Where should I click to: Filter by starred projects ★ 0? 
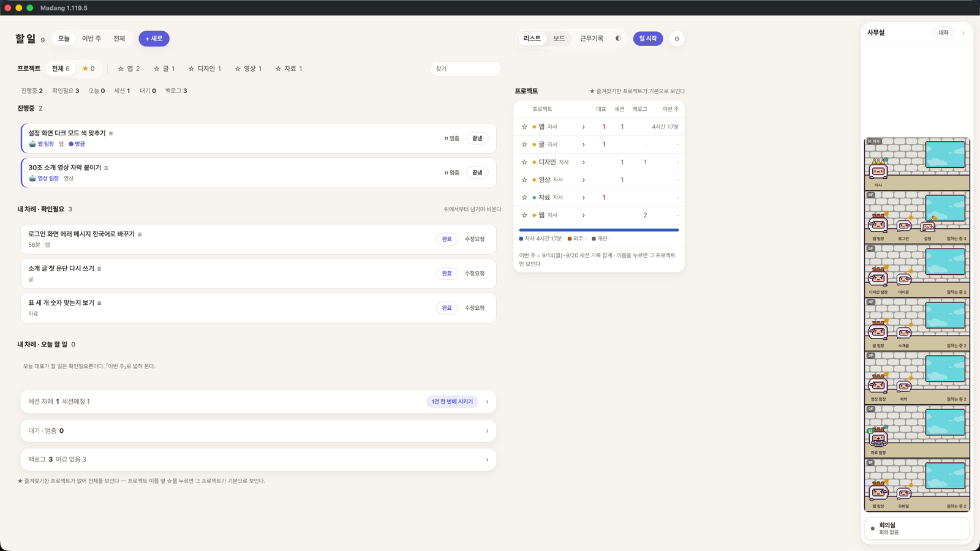[x=88, y=69]
